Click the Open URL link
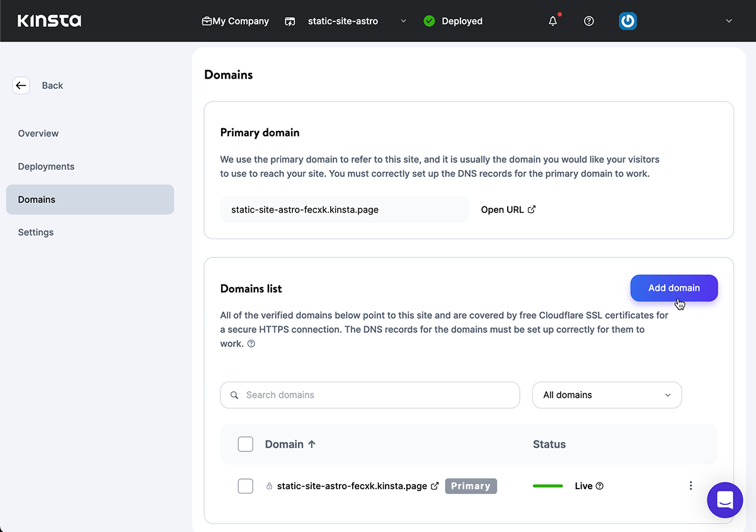Screen dimensions: 756x532 508,210
